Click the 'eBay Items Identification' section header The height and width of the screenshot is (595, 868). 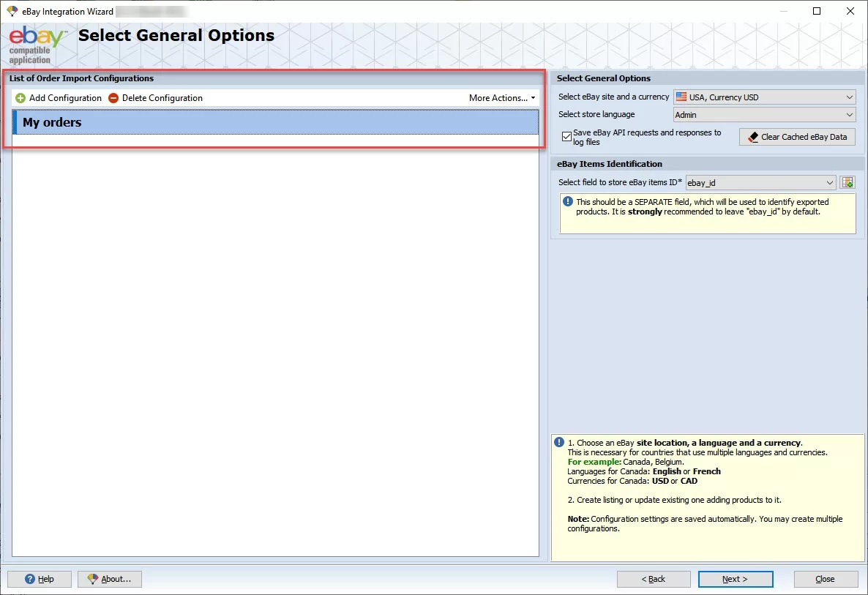pyautogui.click(x=610, y=164)
